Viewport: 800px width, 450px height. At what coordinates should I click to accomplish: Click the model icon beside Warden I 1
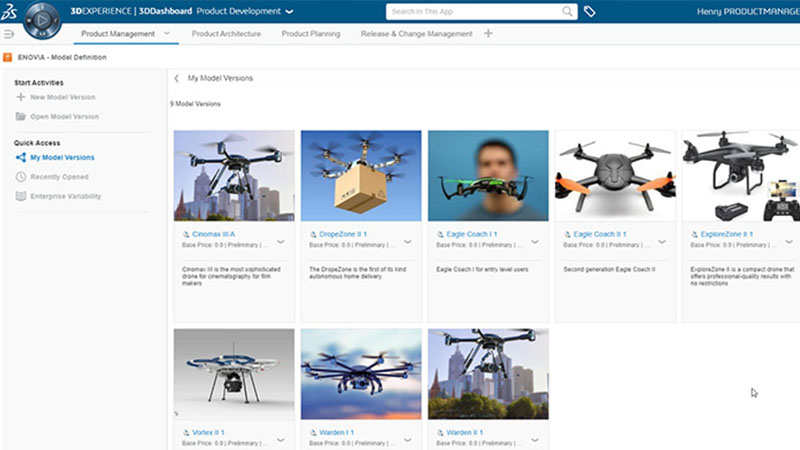313,433
